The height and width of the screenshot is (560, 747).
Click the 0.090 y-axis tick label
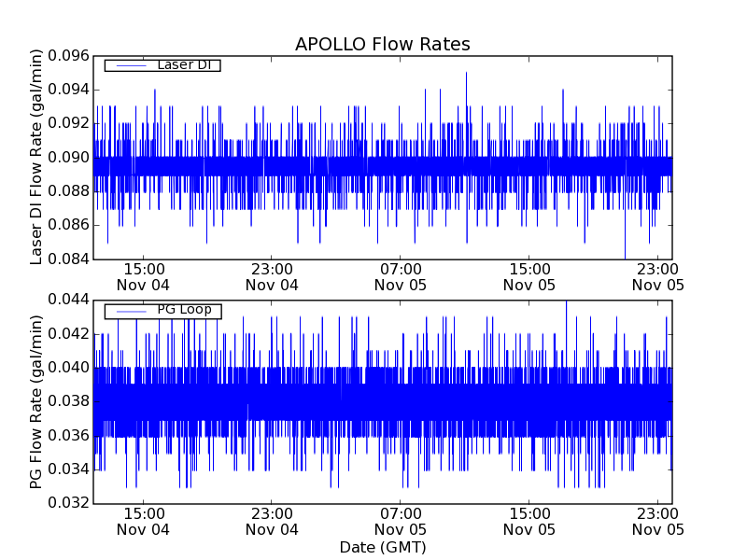tap(65, 157)
